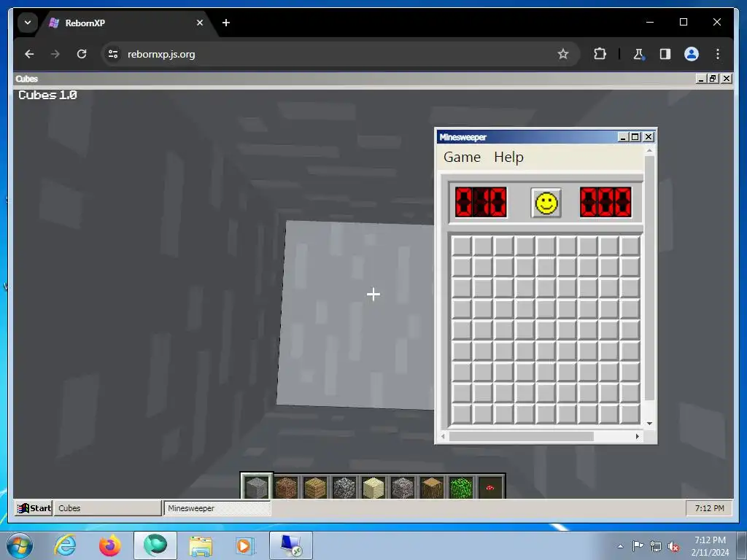Click the browser forward arrow
747x560 pixels.
(x=55, y=54)
